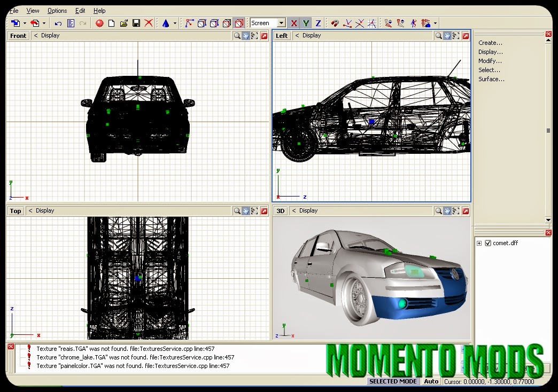Select the Save icon in the toolbar
This screenshot has height=392, width=558.
pos(136,23)
